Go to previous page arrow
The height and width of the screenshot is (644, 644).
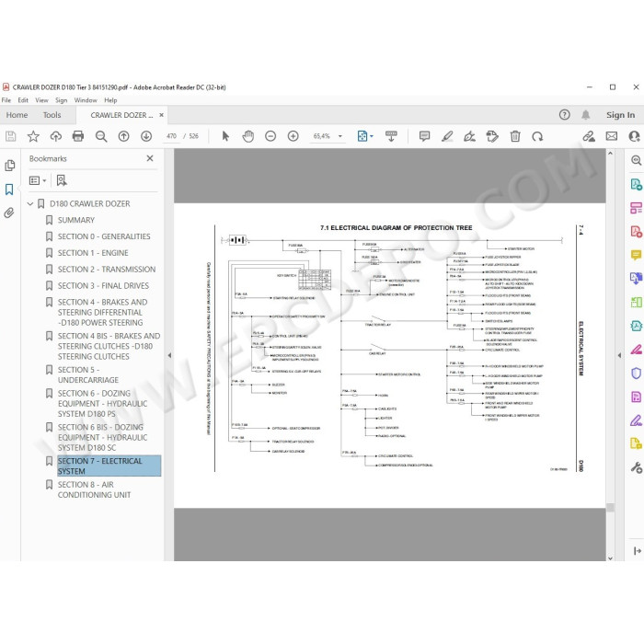[x=123, y=136]
